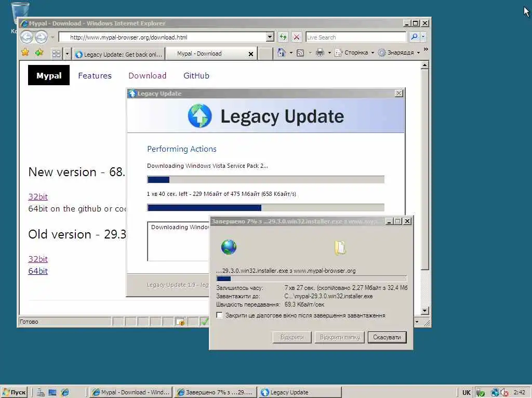The height and width of the screenshot is (398, 532).
Task: Open the Recycle Bin on the desktop
Action: coord(20,14)
